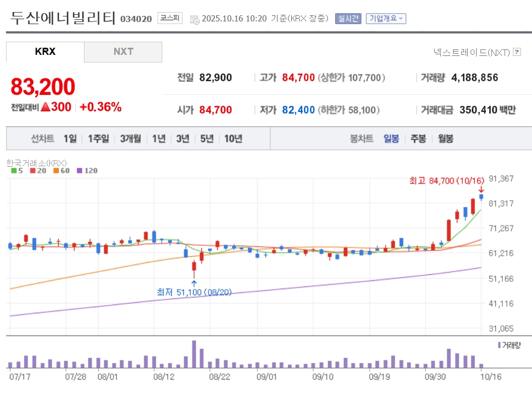Viewport: 532px width, 395px height.
Task: Click the 한국거래소(KRX) chart label
Action: click(x=37, y=163)
